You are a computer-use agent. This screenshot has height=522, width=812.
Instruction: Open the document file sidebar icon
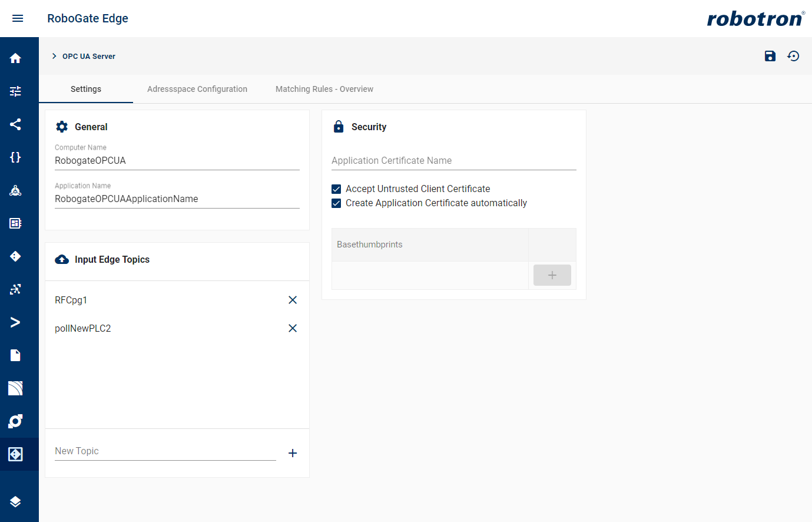pyautogui.click(x=15, y=355)
